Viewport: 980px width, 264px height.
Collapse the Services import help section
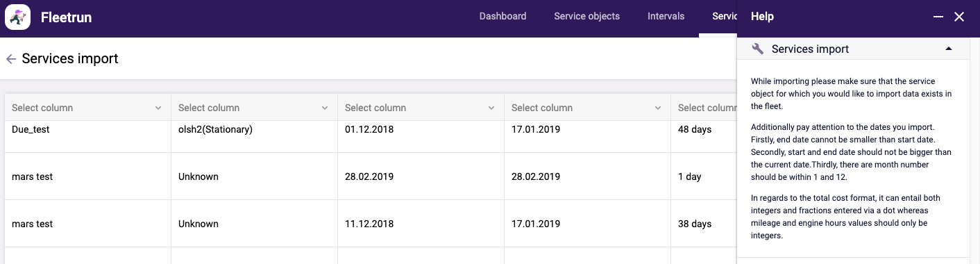click(x=949, y=49)
